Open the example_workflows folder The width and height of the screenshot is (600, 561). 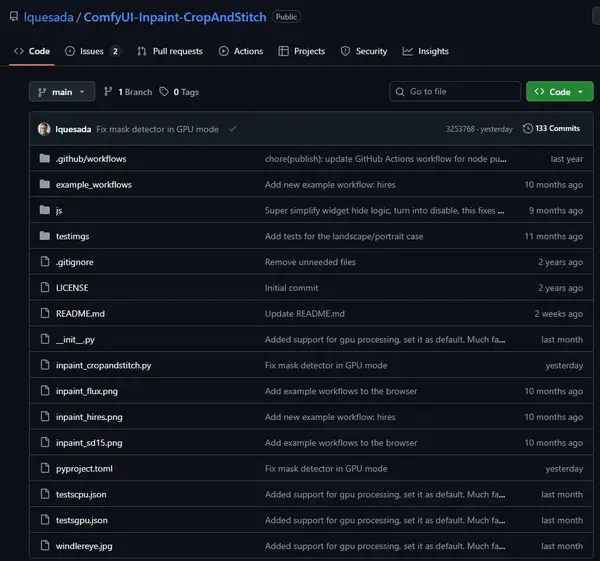94,184
